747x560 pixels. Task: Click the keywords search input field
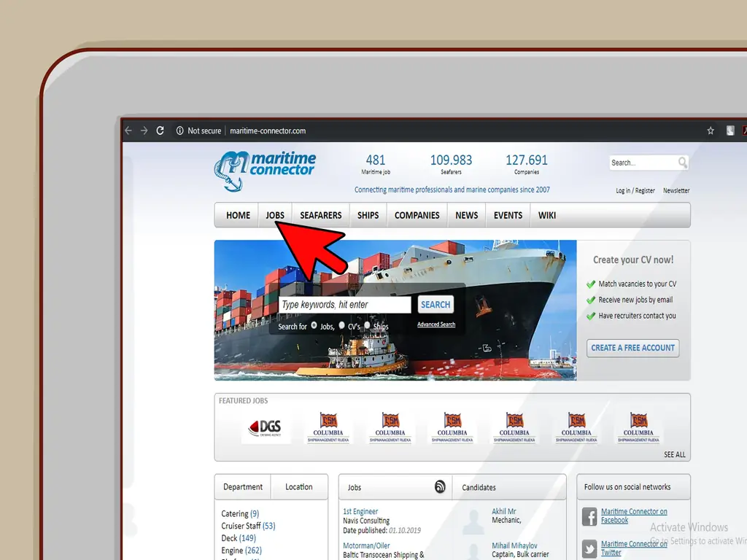point(345,305)
